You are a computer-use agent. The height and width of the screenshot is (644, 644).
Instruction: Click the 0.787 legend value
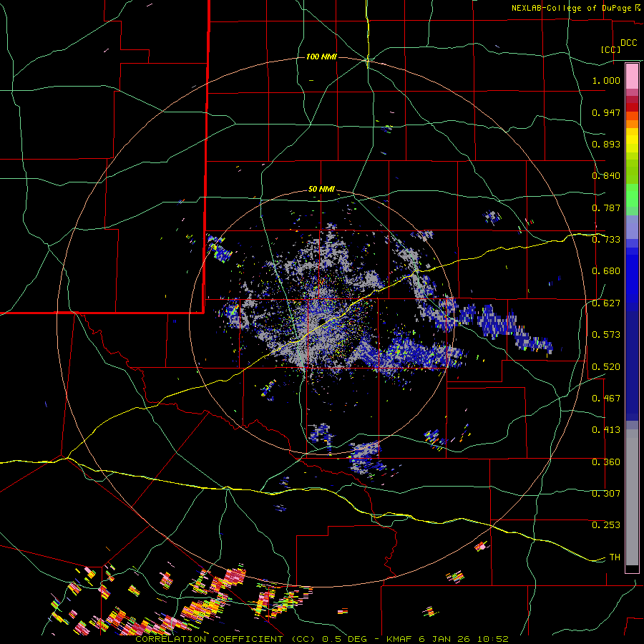pos(606,208)
